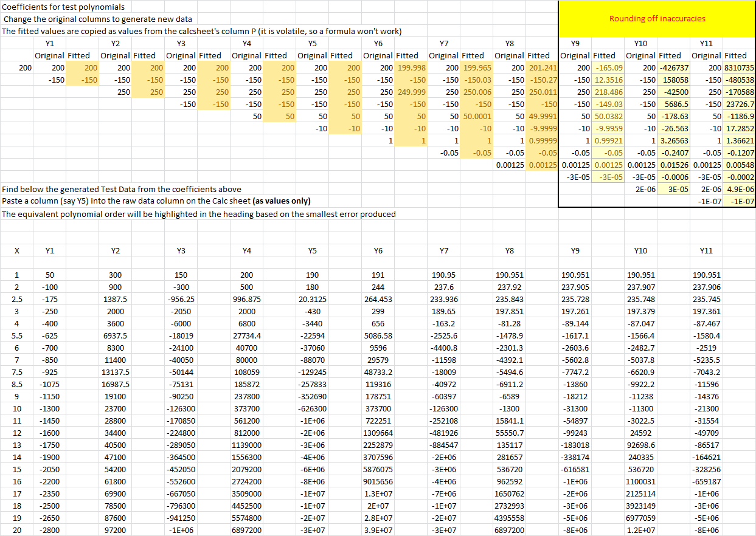
Task: Select the yellow "Rounding off inaccuracies" cell
Action: (x=657, y=18)
